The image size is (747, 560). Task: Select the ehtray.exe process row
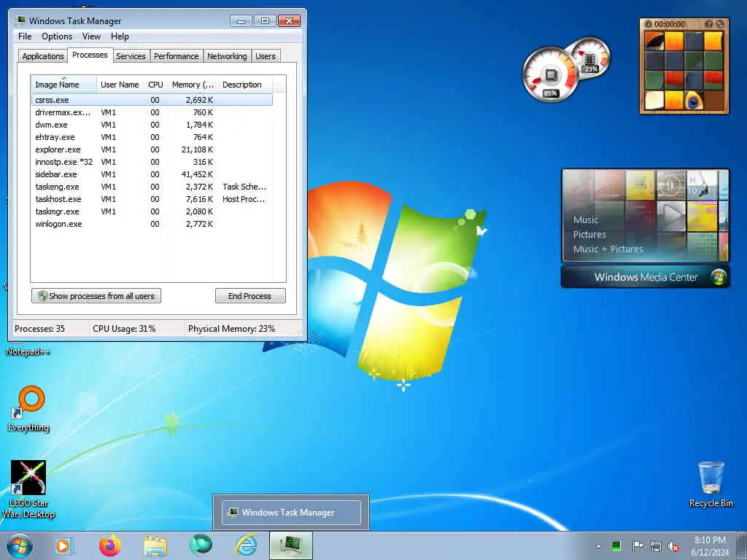tap(152, 137)
